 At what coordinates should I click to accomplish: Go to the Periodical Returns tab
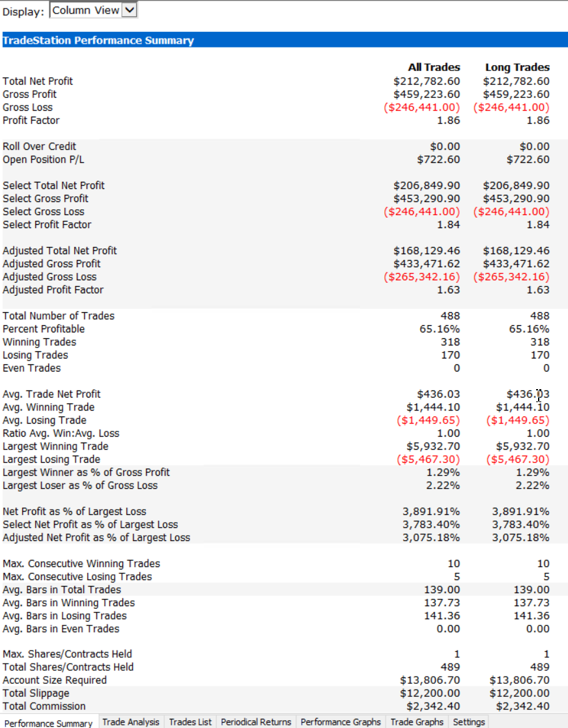click(x=256, y=722)
